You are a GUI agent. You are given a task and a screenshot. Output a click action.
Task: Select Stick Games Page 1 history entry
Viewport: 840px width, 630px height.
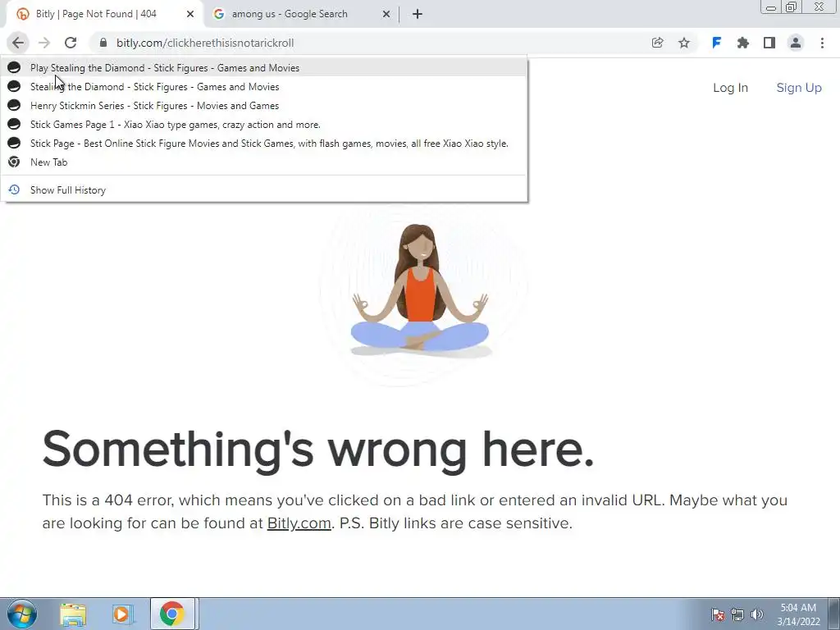pos(264,125)
